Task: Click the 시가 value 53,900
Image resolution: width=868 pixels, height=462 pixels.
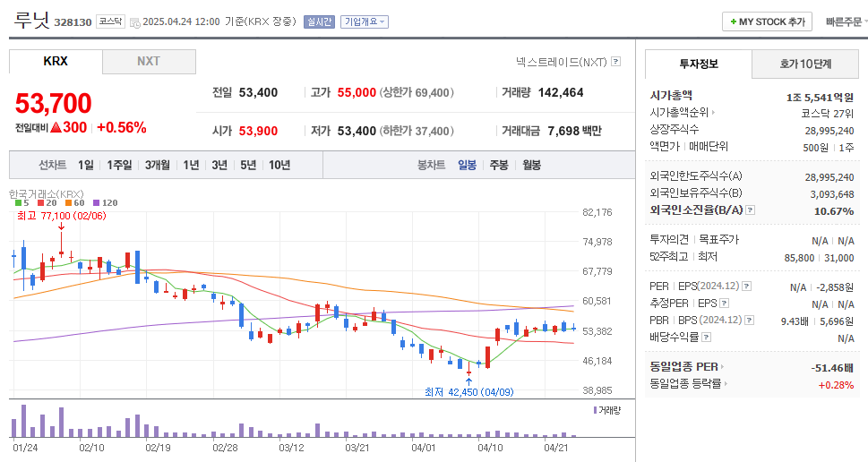Action: click(x=258, y=131)
